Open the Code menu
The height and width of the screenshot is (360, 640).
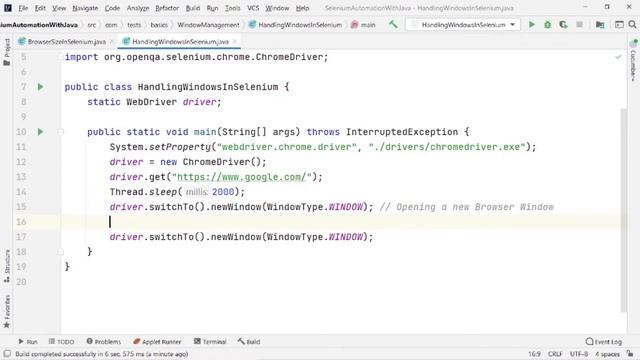112,8
